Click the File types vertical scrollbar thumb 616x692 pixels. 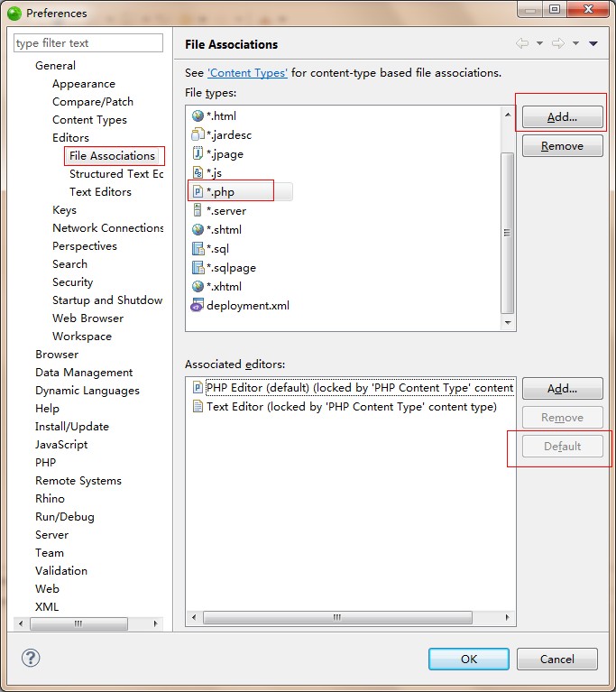point(508,233)
